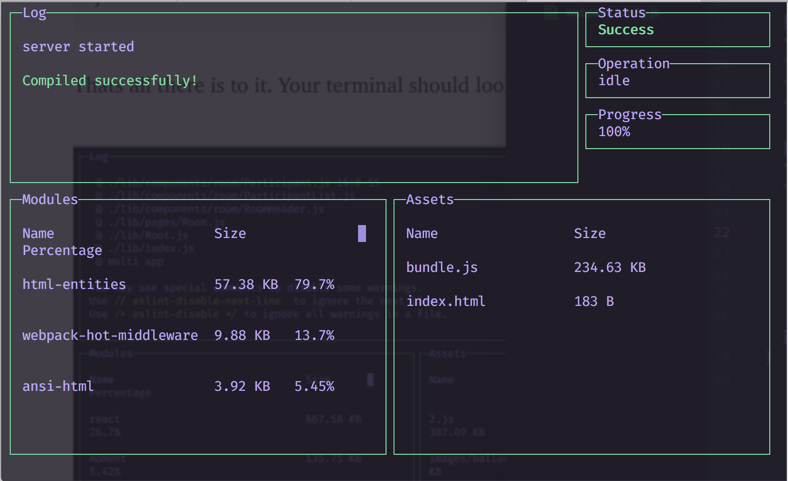Click the '234.63 KB' asset size
The height and width of the screenshot is (481, 788).
[x=610, y=267]
